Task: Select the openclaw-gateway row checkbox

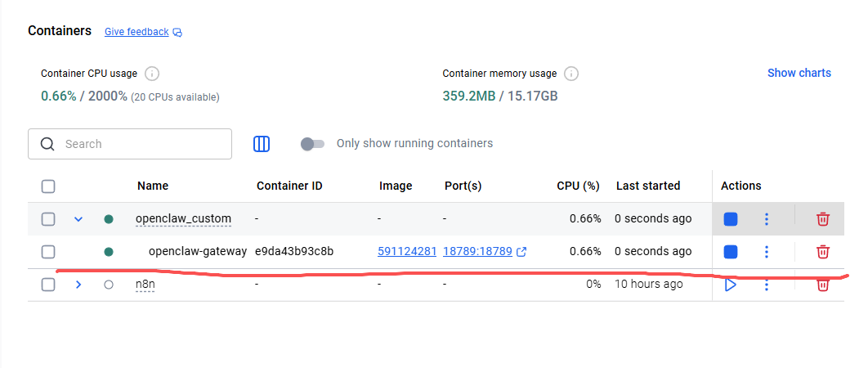Action: [x=48, y=252]
